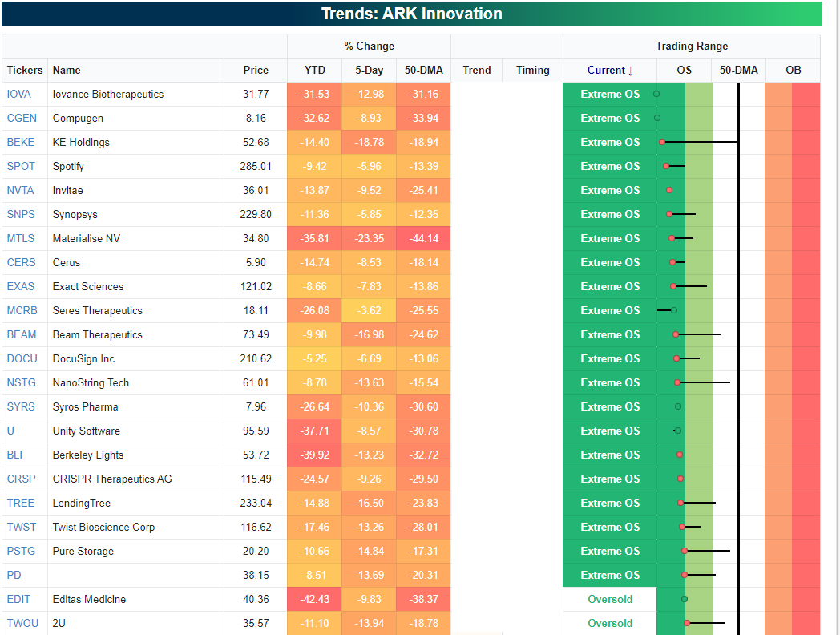This screenshot has width=840, height=635.
Task: Open the IOVA ticker link
Action: point(18,95)
